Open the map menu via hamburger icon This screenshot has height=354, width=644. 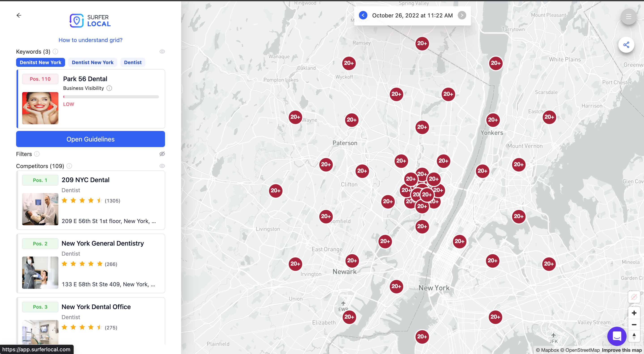click(x=629, y=17)
